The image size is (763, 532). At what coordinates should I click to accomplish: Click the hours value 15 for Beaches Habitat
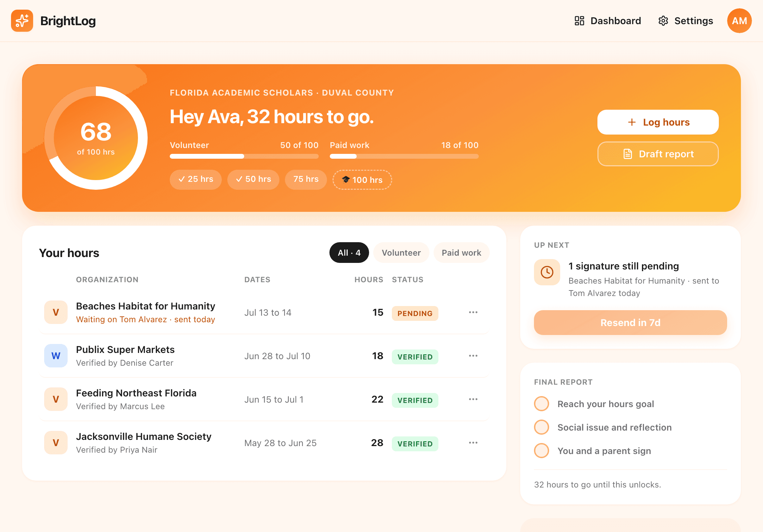(x=378, y=312)
